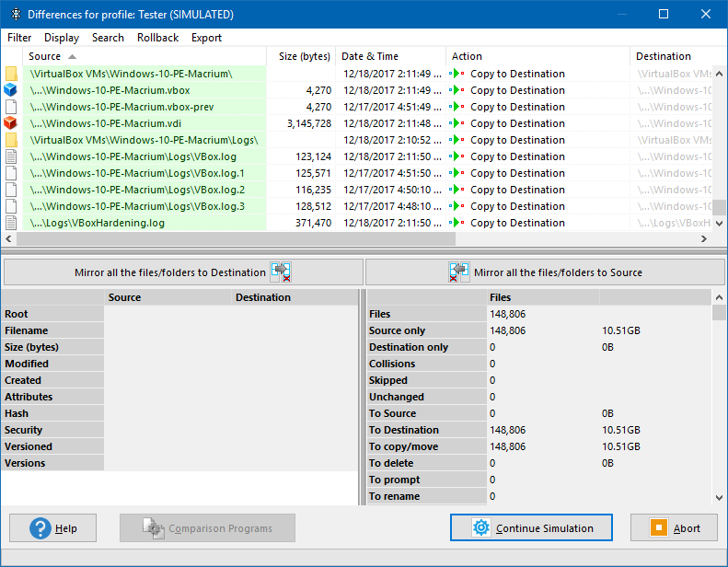This screenshot has height=567, width=728.
Task: Sort by the Size (bytes) column header
Action: pos(304,56)
